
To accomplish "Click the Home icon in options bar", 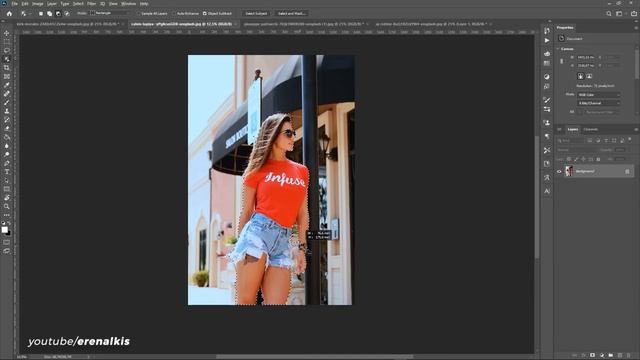I will [x=9, y=13].
